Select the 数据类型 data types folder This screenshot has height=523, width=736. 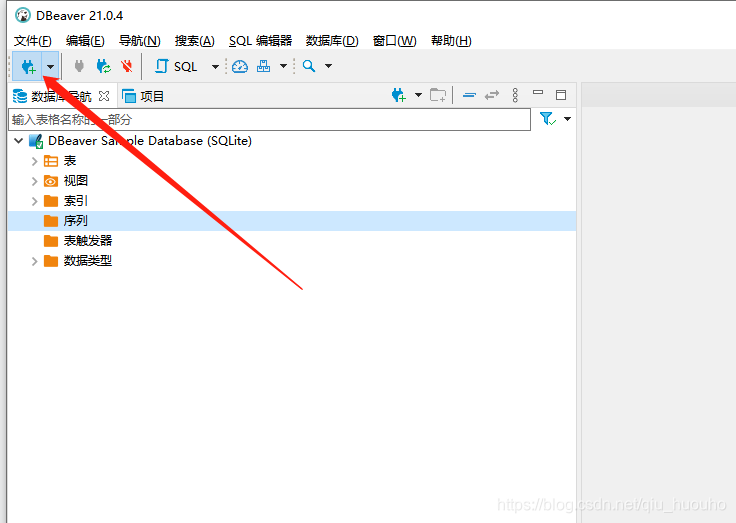pos(88,261)
